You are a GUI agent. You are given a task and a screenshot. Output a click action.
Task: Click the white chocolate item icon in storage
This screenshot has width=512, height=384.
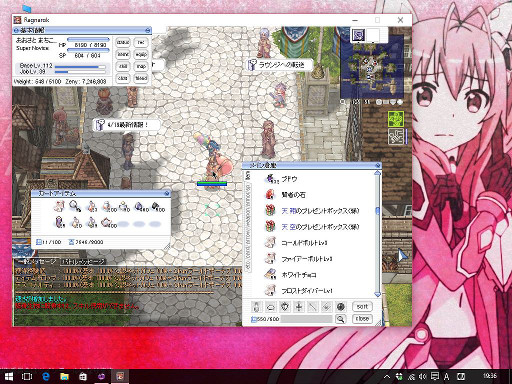pos(270,274)
